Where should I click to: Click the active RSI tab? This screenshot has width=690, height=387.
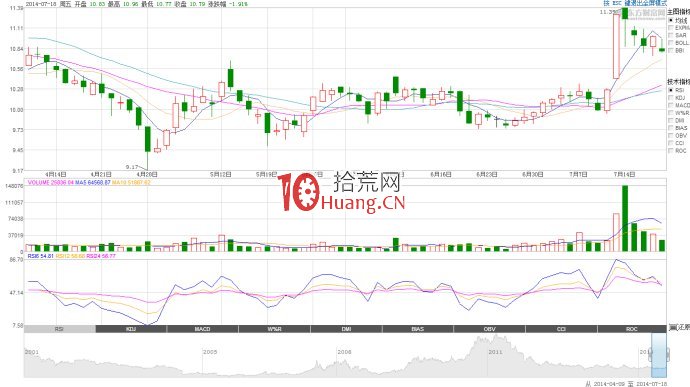(59, 329)
